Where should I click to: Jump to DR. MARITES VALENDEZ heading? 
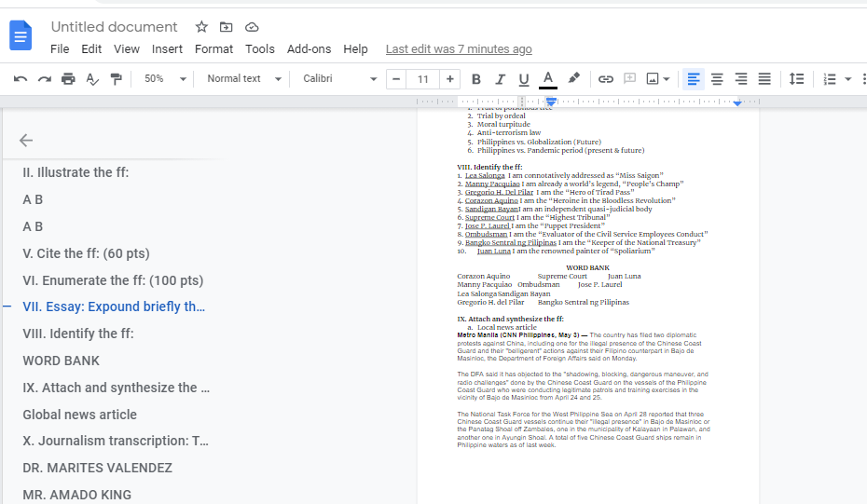click(x=97, y=468)
